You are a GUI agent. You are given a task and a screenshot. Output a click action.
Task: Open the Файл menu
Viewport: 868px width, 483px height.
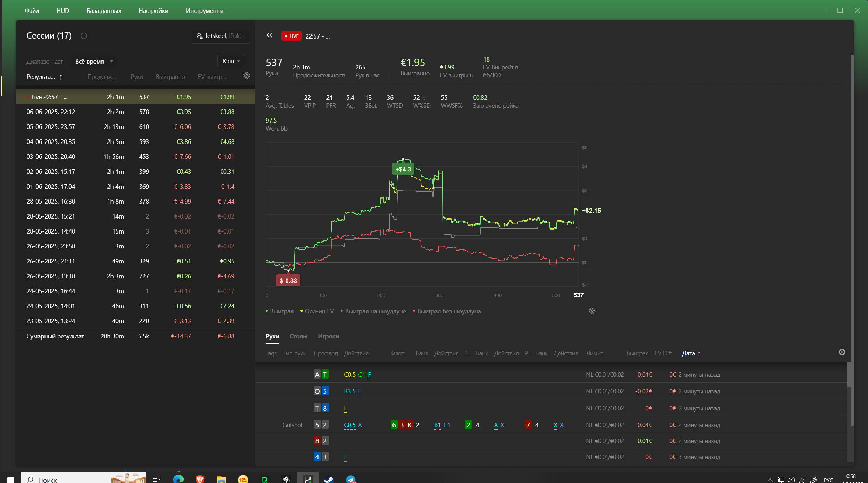pos(32,11)
